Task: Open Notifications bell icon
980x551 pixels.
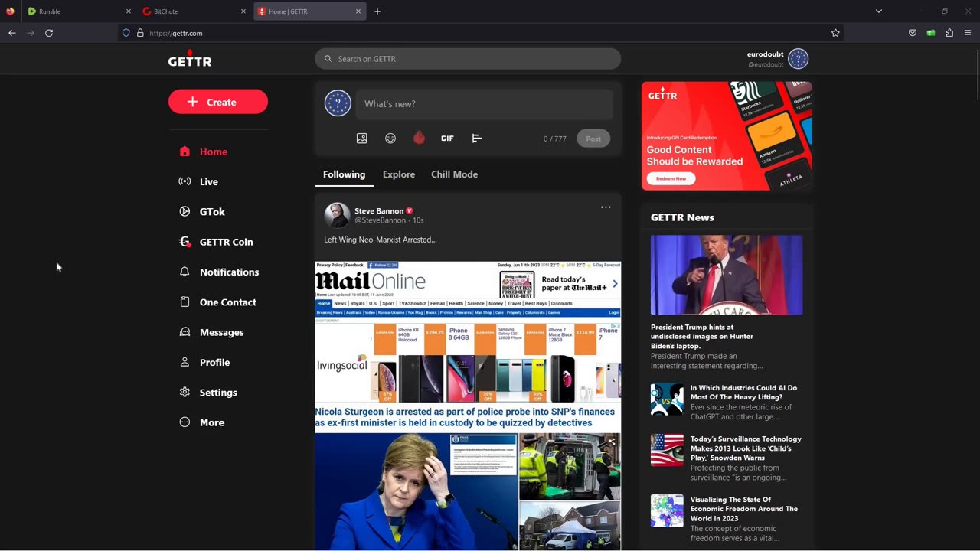Action: pyautogui.click(x=185, y=272)
